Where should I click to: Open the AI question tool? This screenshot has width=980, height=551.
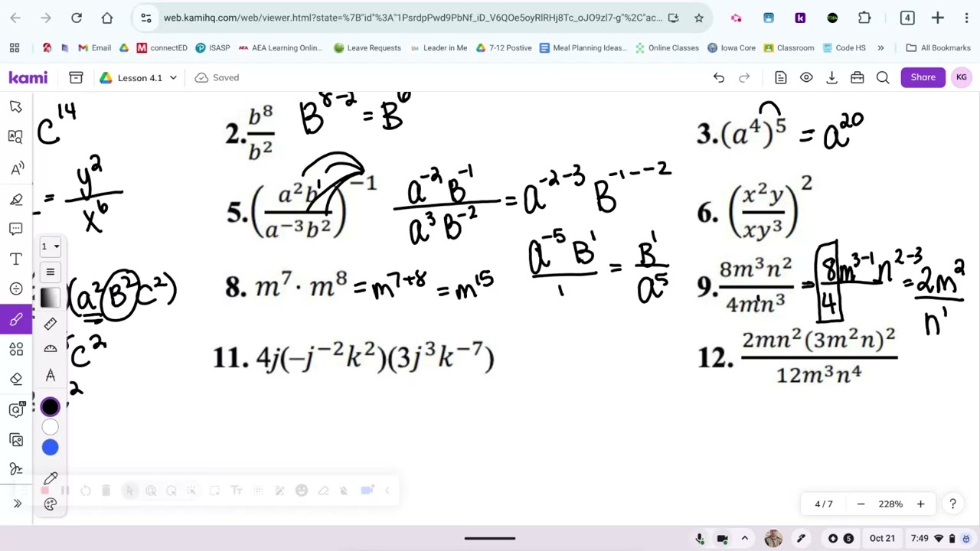tap(16, 409)
